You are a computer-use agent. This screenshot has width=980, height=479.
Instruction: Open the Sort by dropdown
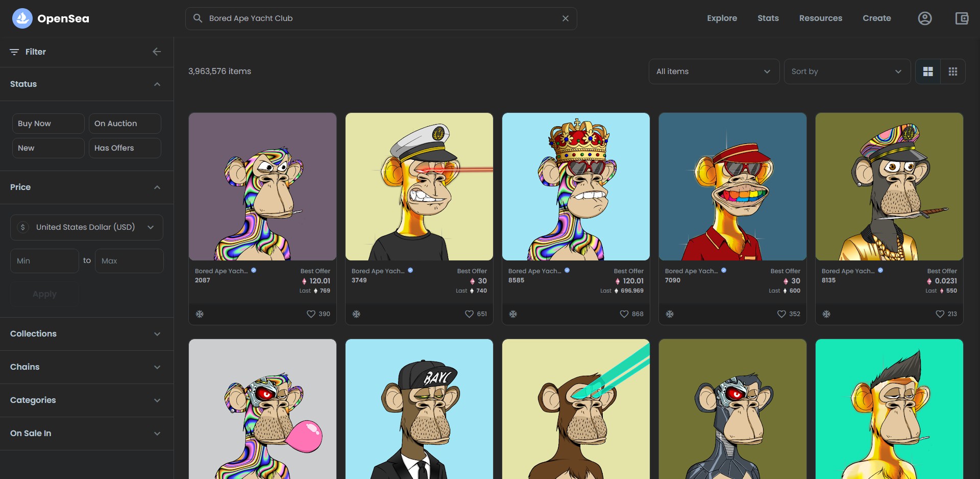(x=847, y=71)
